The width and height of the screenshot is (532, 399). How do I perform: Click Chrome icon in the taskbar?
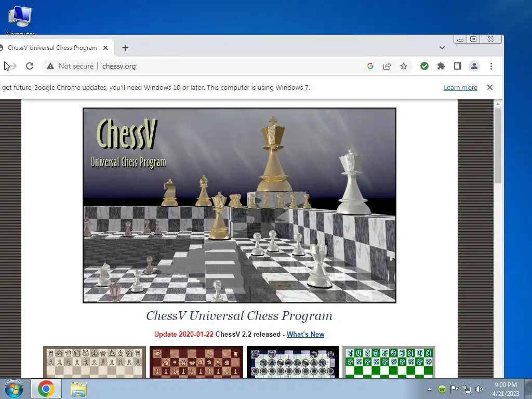46,389
